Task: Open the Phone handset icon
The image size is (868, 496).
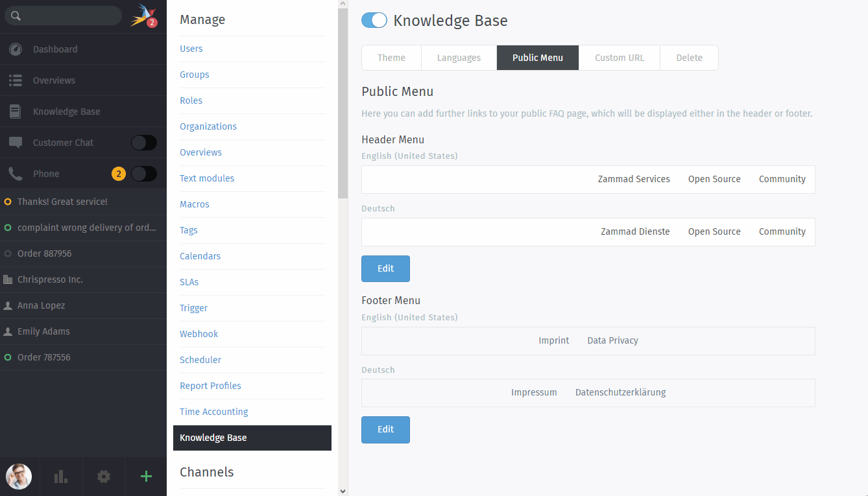Action: (x=16, y=174)
